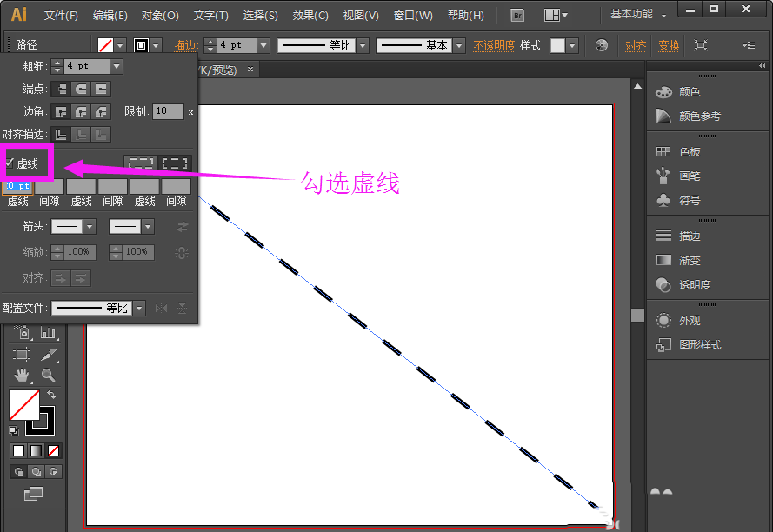Image resolution: width=773 pixels, height=532 pixels.
Task: Choose projecting cap for 端点
Action: click(101, 90)
